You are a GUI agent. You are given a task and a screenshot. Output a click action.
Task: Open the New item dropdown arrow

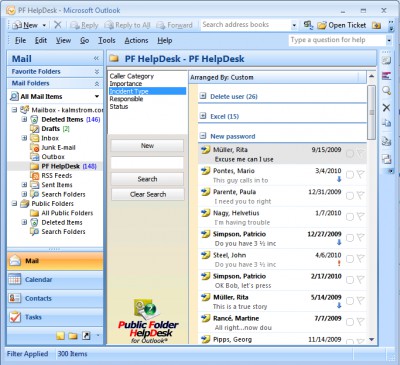click(44, 25)
